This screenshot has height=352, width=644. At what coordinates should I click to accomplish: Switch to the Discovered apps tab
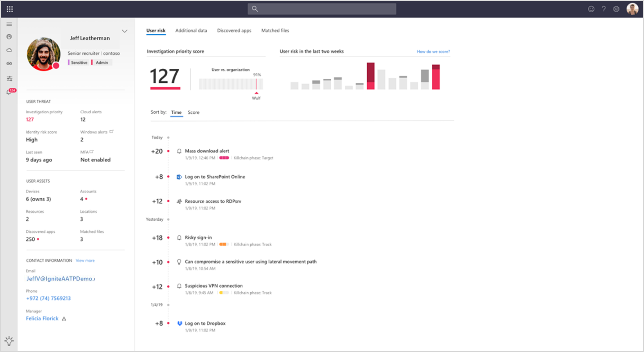(x=234, y=30)
